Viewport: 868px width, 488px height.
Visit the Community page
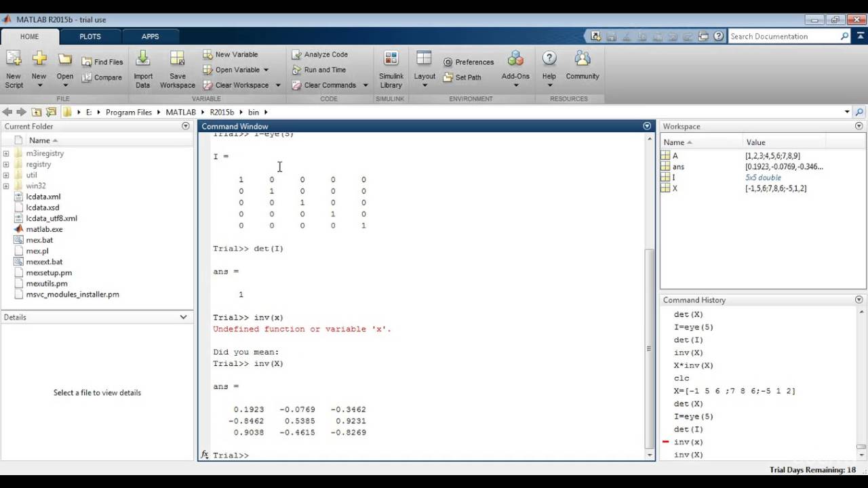[583, 66]
